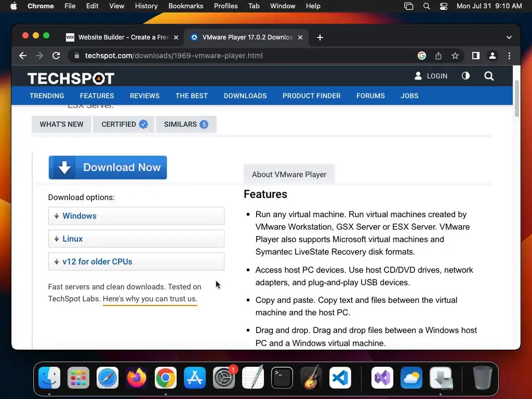Click the Stage Manager menu bar icon
532x399 pixels.
tap(408, 6)
